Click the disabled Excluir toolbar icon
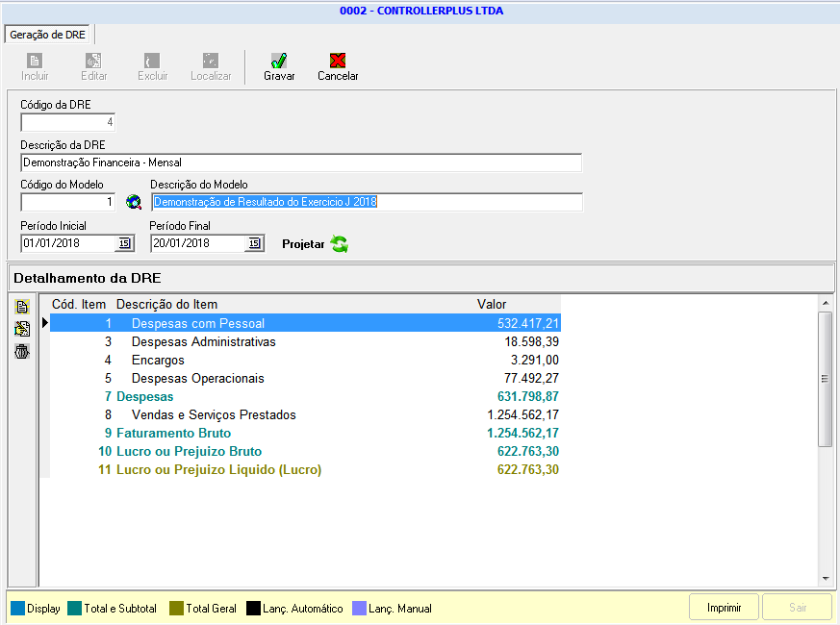Image resolution: width=840 pixels, height=625 pixels. coord(152,61)
